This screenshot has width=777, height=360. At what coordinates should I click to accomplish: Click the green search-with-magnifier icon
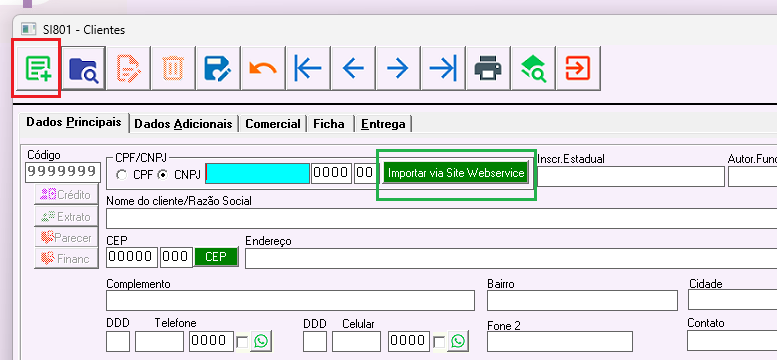point(532,68)
